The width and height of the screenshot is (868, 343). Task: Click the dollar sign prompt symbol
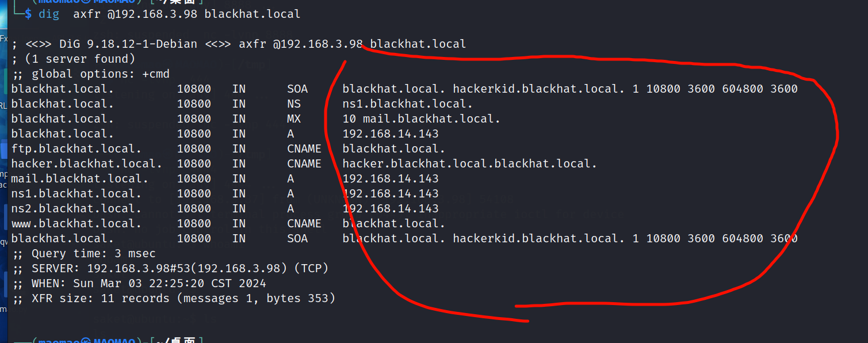point(28,14)
